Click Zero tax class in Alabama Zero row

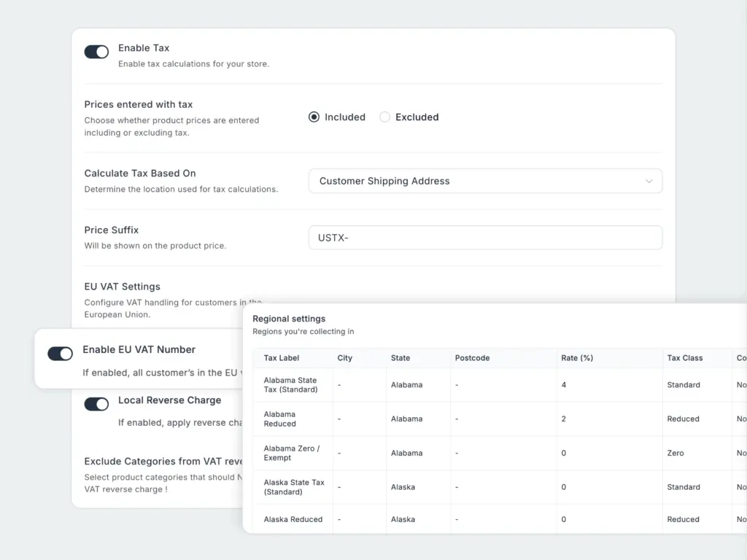(x=675, y=453)
